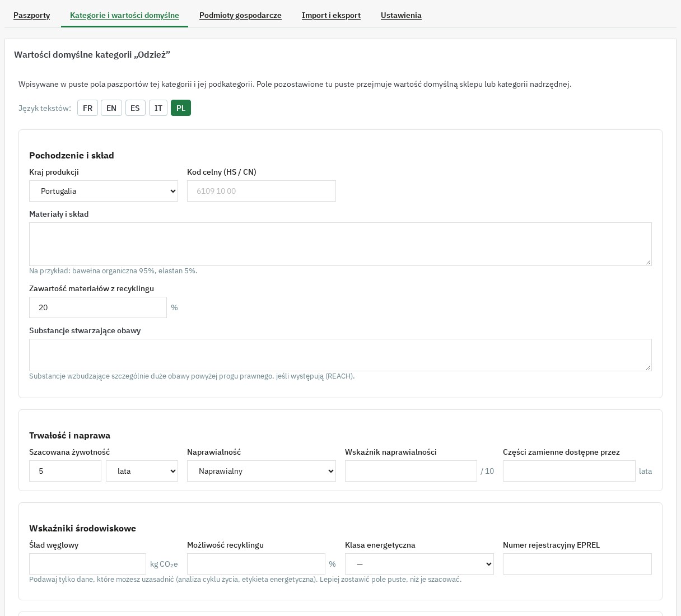Switch to Kategorie i wartości domyślne tab

pyautogui.click(x=124, y=15)
